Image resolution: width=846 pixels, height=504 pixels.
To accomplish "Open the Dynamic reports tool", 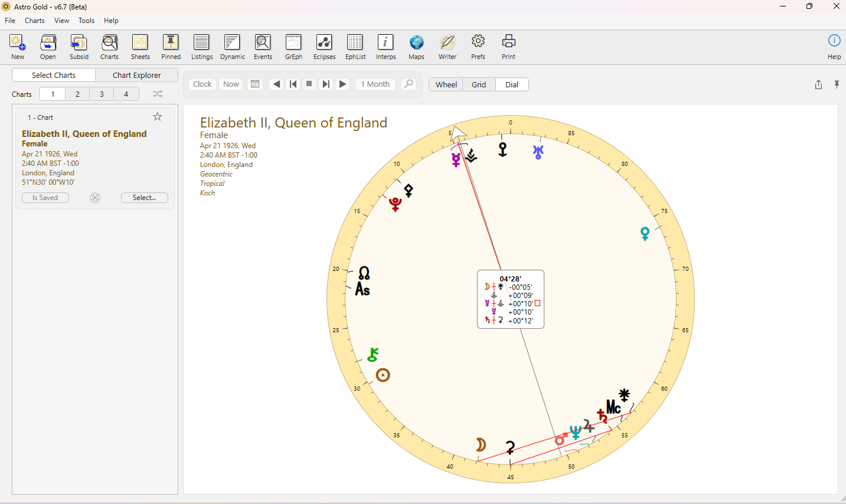I will [x=232, y=47].
